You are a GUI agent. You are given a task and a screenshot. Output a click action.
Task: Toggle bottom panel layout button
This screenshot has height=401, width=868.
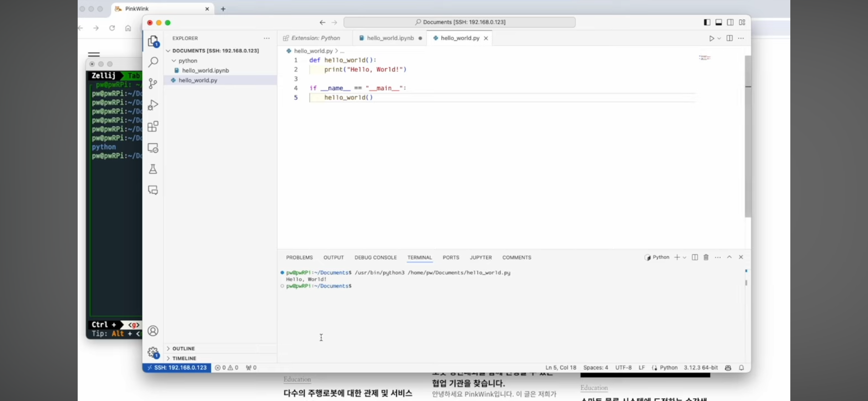[x=719, y=22]
